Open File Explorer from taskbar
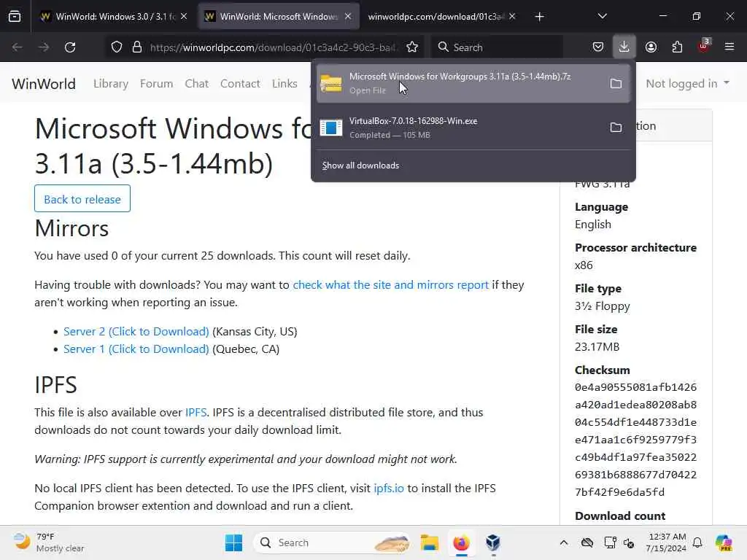This screenshot has width=747, height=560. point(429,542)
